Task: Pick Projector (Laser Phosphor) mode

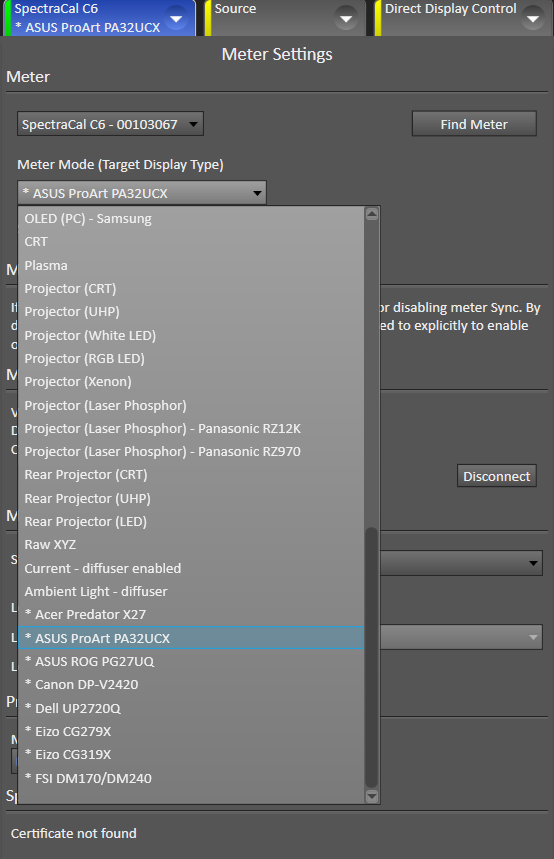Action: pos(191,405)
